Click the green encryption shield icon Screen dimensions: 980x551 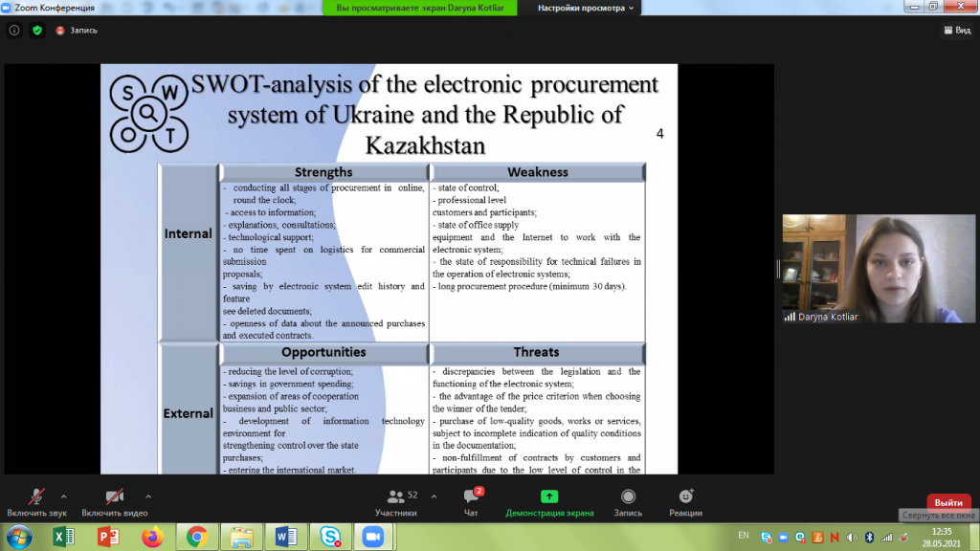pyautogui.click(x=37, y=30)
